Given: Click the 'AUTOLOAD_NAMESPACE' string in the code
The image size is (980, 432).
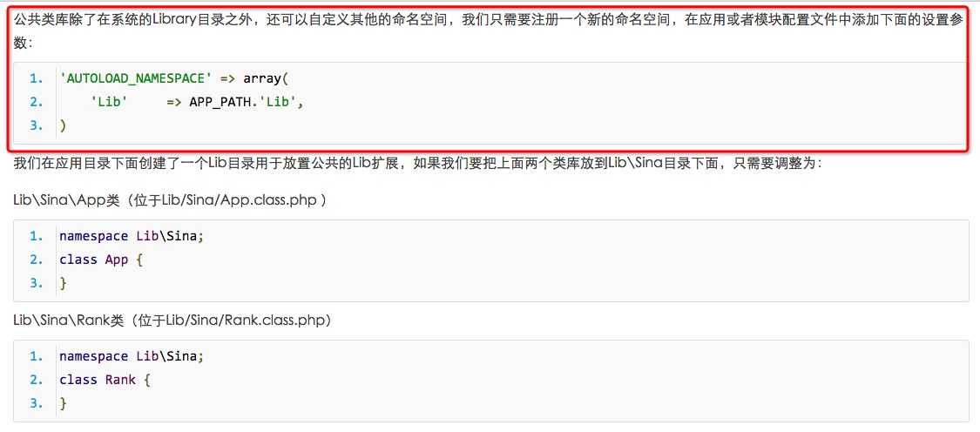Looking at the screenshot, I should (x=135, y=79).
